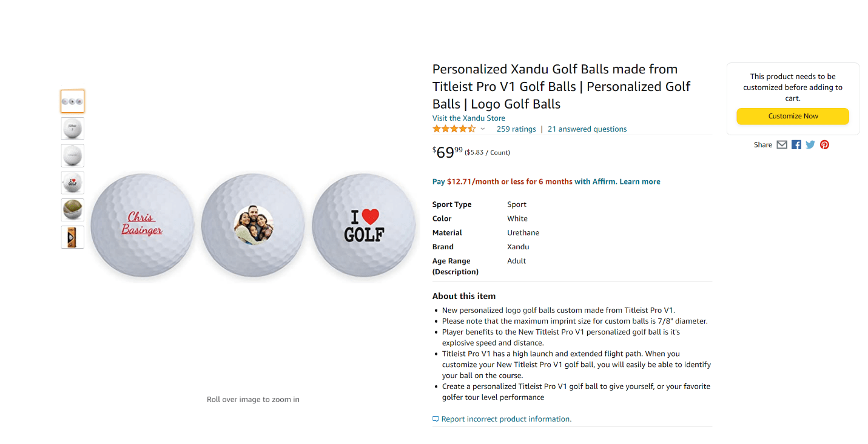Open the Visit the Xandu Store link
This screenshot has height=444, width=868.
468,118
